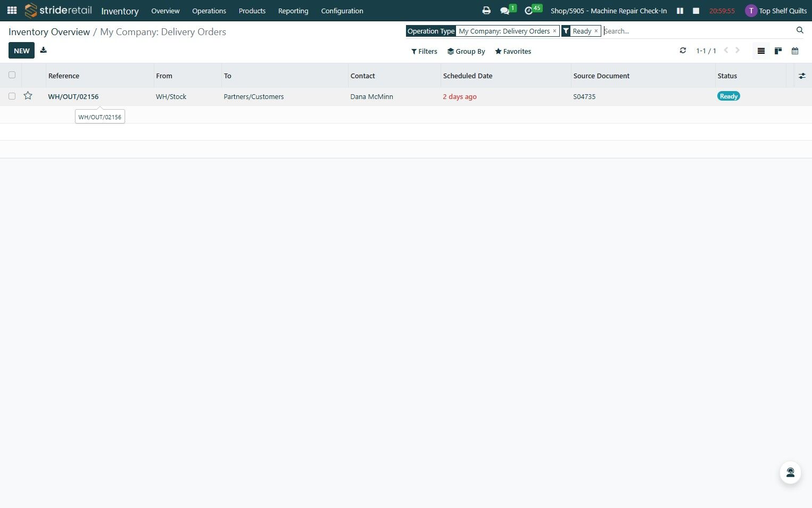Switch to calendar view
The height and width of the screenshot is (508, 812).
(x=795, y=51)
